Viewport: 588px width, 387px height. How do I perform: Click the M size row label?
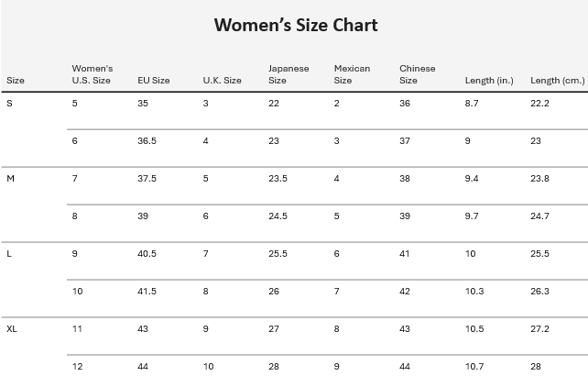(11, 179)
